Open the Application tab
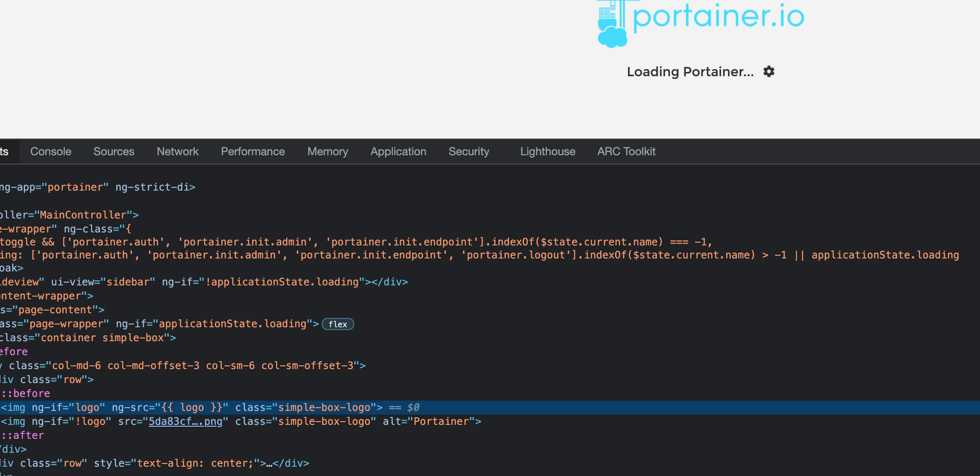The width and height of the screenshot is (980, 476). point(398,151)
